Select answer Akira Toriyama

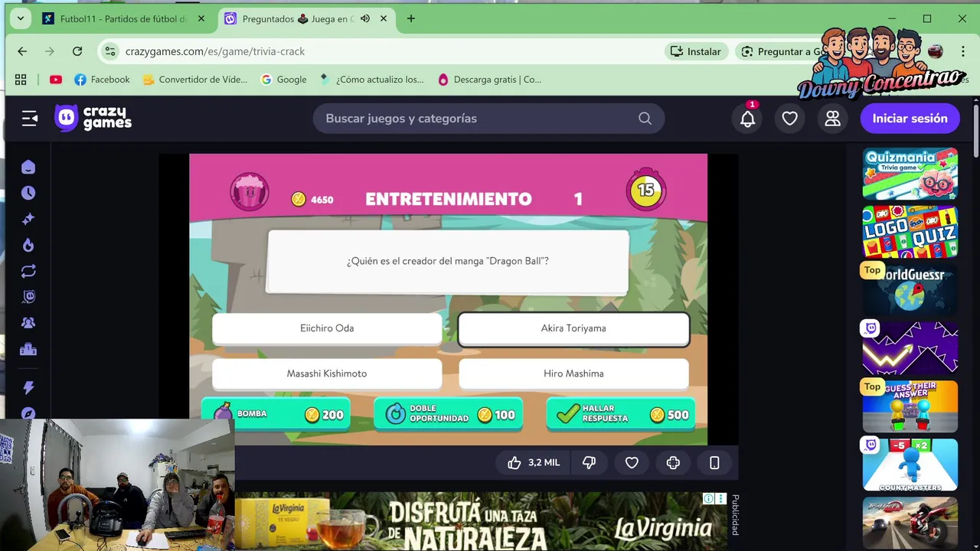[573, 328]
